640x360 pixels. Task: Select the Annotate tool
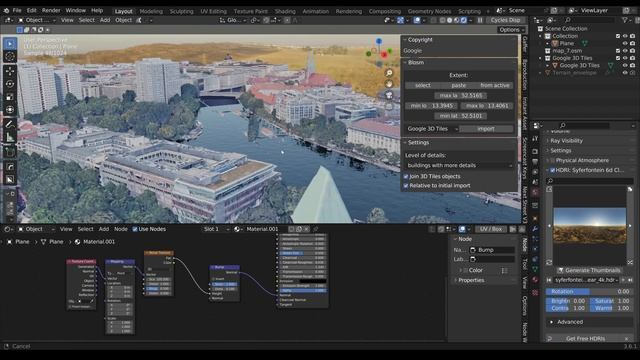10,124
